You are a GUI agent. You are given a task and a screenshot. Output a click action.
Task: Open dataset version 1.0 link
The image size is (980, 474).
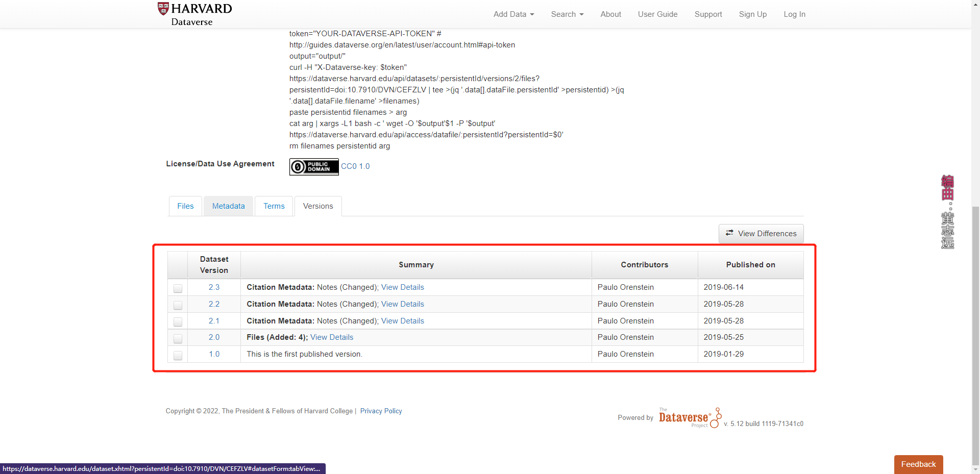pos(214,354)
